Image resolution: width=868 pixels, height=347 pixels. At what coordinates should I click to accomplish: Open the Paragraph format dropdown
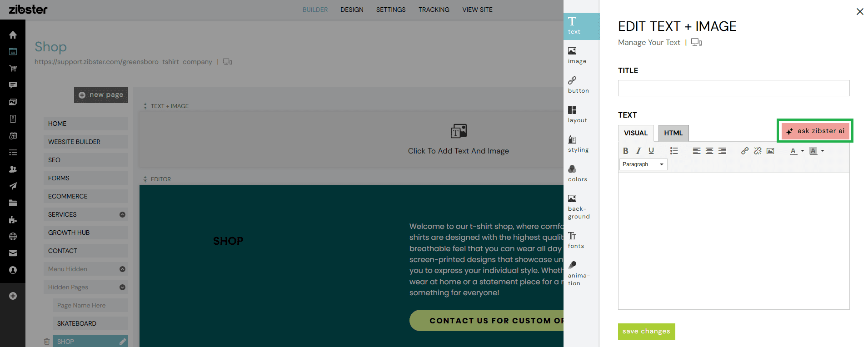click(643, 164)
